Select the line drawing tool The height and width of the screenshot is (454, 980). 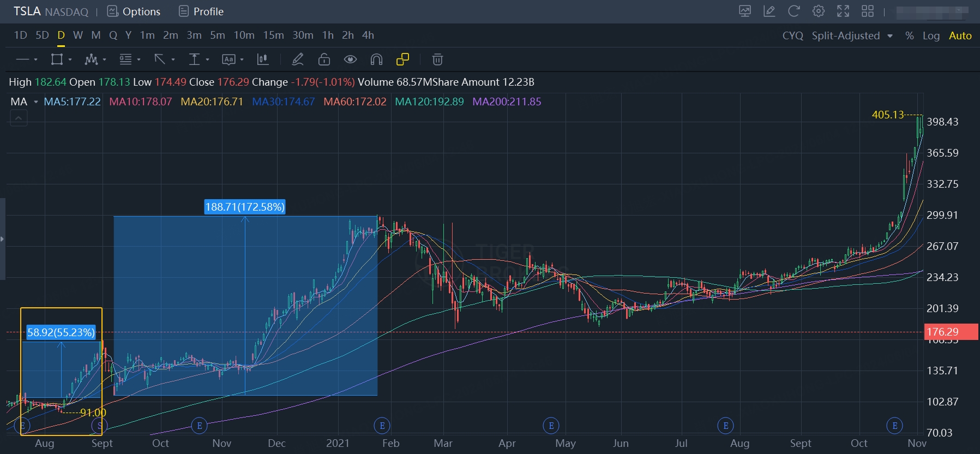pos(22,59)
